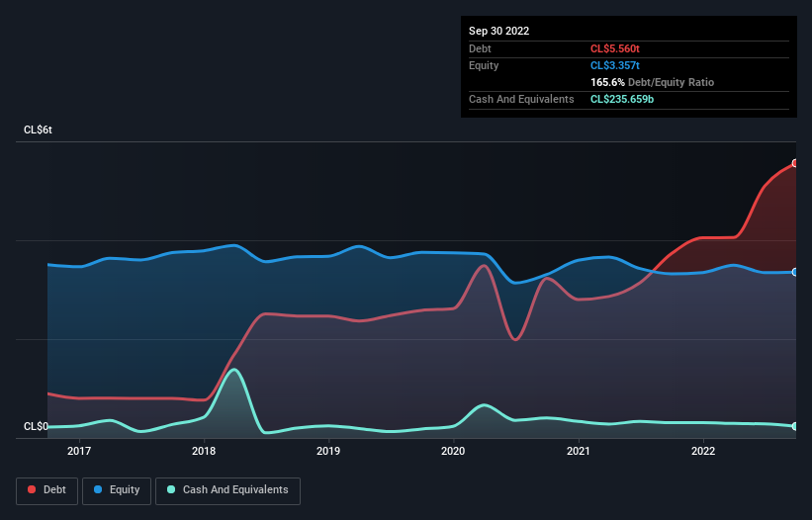Toggle the Debt legend button
Screen dimensions: 812x520
[x=47, y=490]
